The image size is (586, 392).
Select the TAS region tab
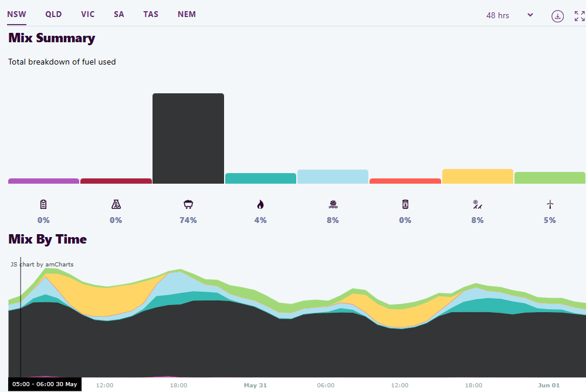pyautogui.click(x=151, y=14)
